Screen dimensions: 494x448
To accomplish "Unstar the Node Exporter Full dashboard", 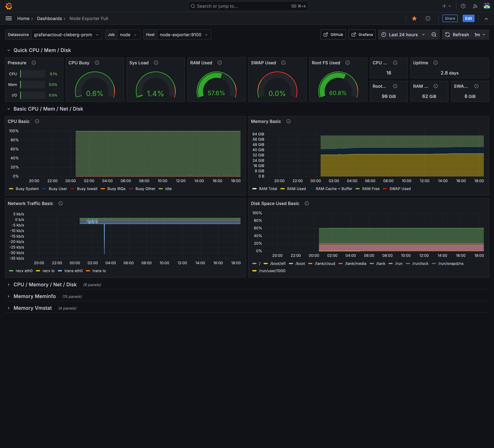I will (414, 18).
